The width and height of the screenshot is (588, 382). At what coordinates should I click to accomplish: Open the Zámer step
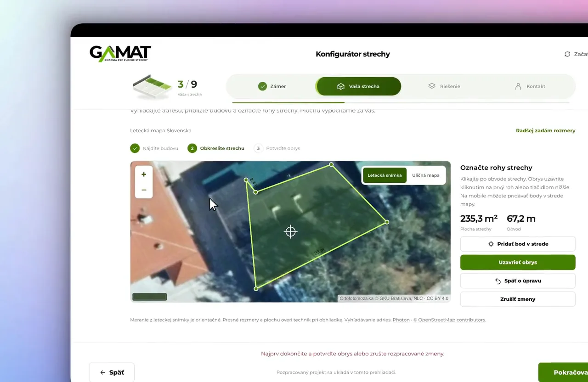[272, 86]
